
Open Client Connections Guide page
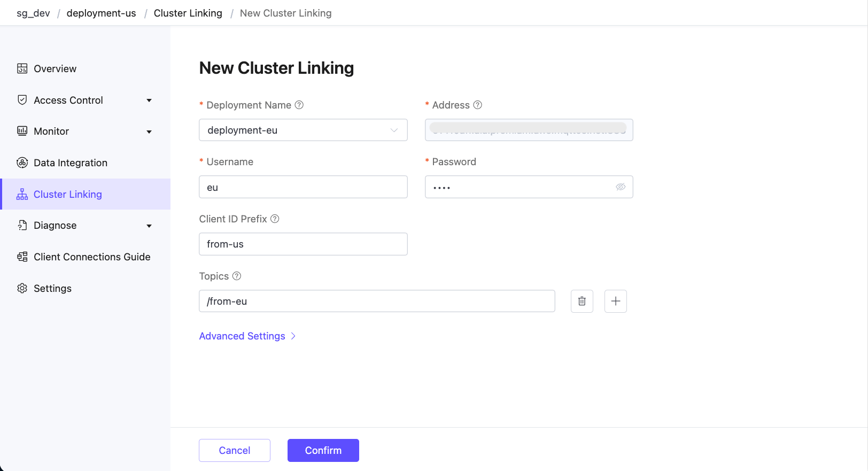click(86, 257)
